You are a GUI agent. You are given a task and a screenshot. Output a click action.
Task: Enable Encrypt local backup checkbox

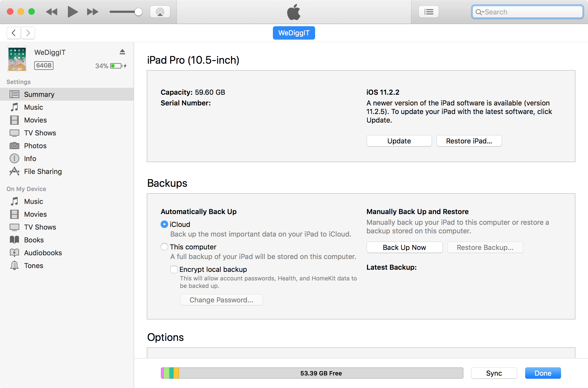(x=174, y=269)
